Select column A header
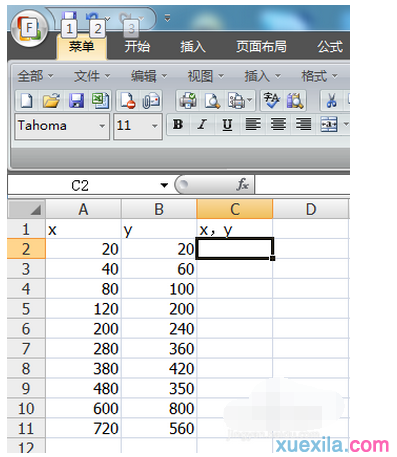 tap(83, 209)
